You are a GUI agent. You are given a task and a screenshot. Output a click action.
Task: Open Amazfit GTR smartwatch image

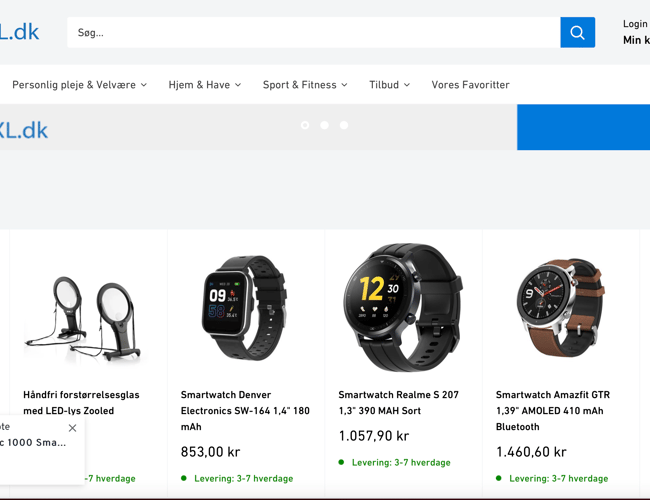(x=560, y=307)
